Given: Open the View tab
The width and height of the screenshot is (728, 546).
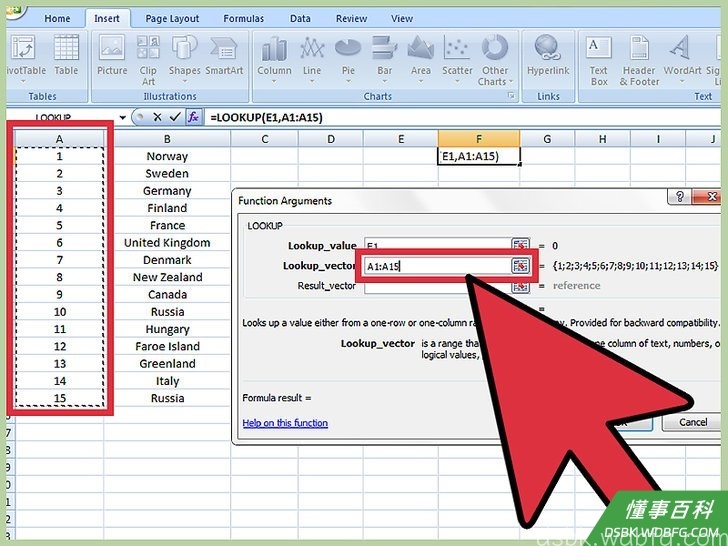Looking at the screenshot, I should click(402, 19).
